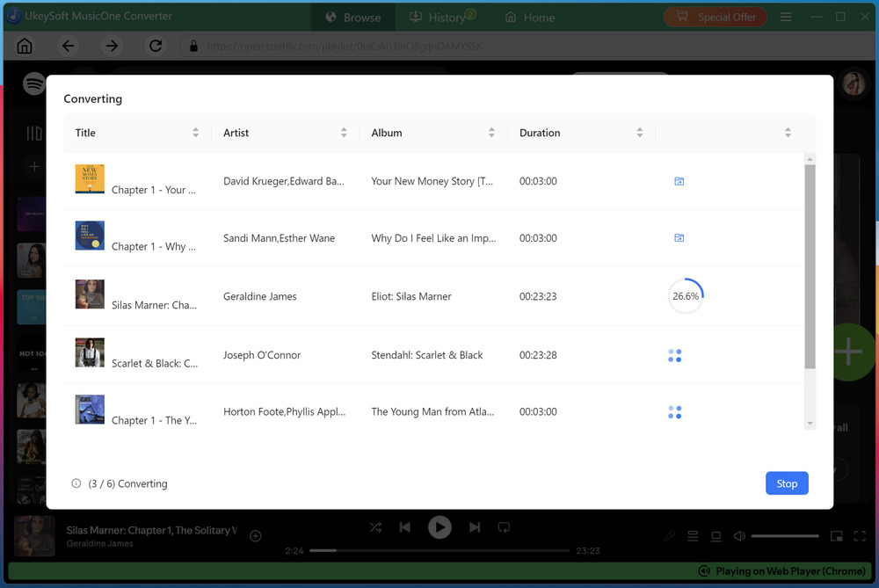Click the home icon in navigation bar
This screenshot has height=588, width=879.
(25, 46)
